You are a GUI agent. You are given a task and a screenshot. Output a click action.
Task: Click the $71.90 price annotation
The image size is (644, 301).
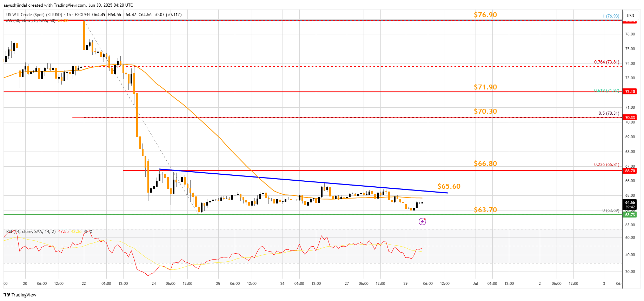click(485, 87)
